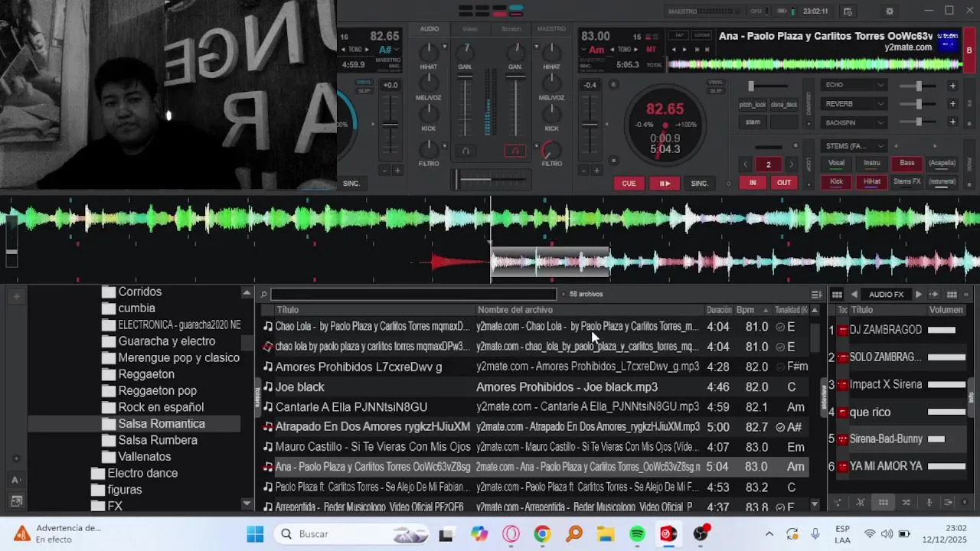Open Google Chrome from taskbar

[542, 534]
